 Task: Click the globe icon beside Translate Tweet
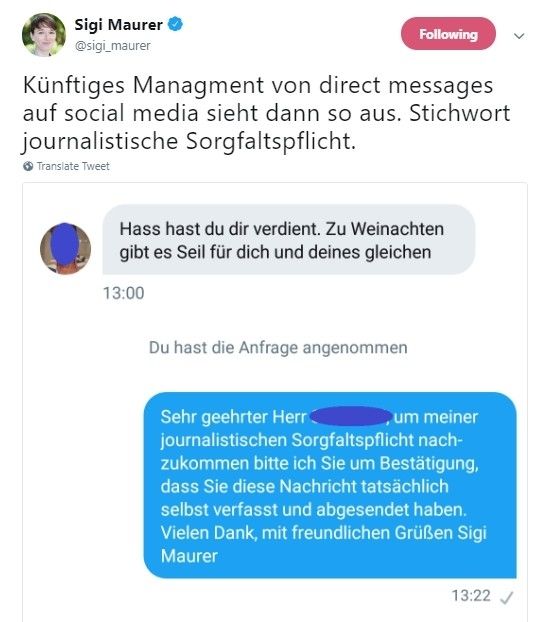point(28,166)
